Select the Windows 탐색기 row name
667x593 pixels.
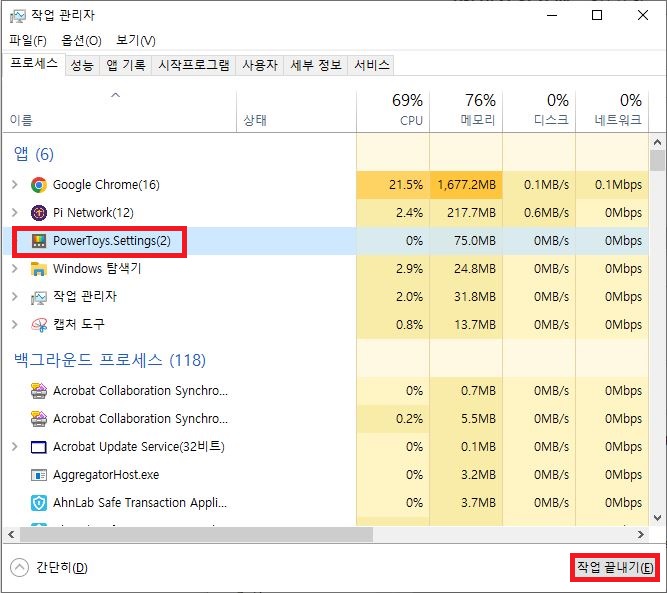pyautogui.click(x=97, y=269)
